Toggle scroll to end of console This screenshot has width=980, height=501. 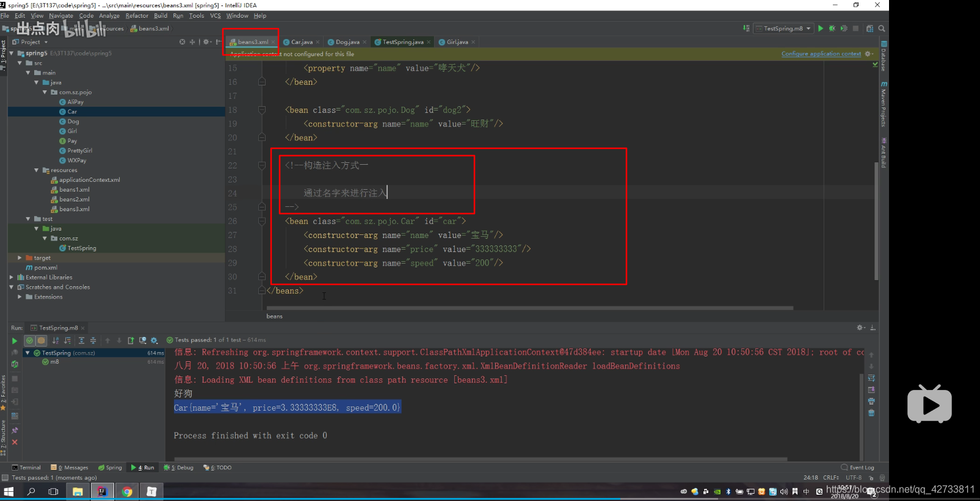871,389
